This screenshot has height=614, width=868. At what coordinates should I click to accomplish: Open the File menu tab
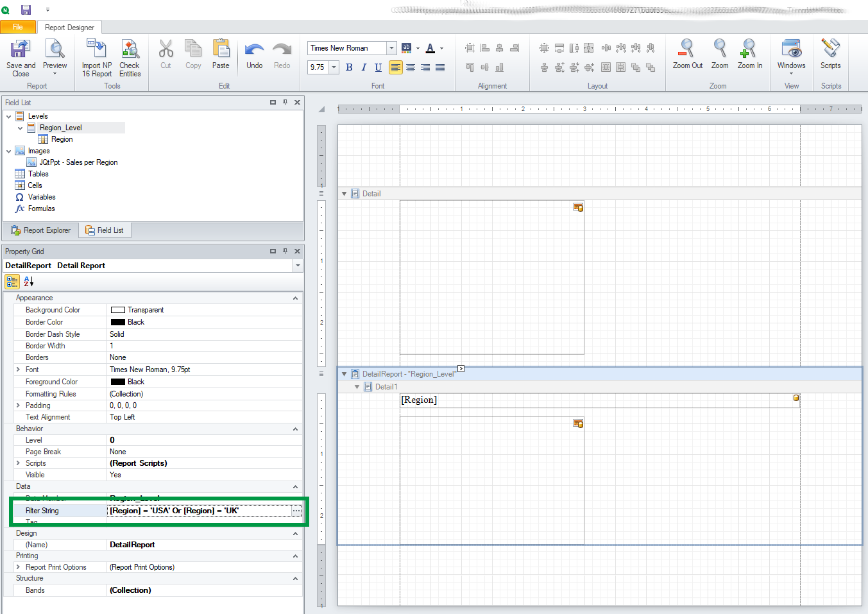(x=18, y=27)
